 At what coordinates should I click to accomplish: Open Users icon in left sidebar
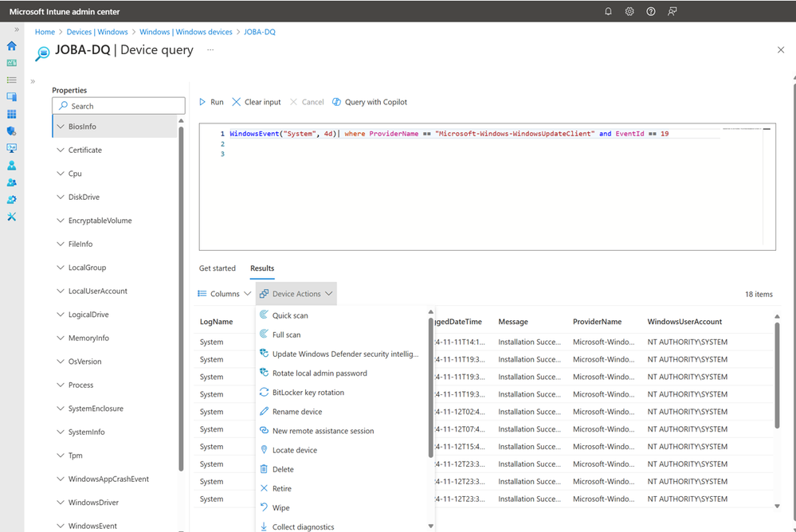pyautogui.click(x=12, y=166)
